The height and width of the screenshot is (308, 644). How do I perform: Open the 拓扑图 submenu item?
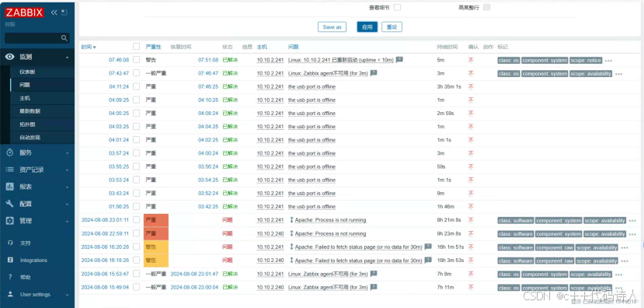pyautogui.click(x=27, y=124)
